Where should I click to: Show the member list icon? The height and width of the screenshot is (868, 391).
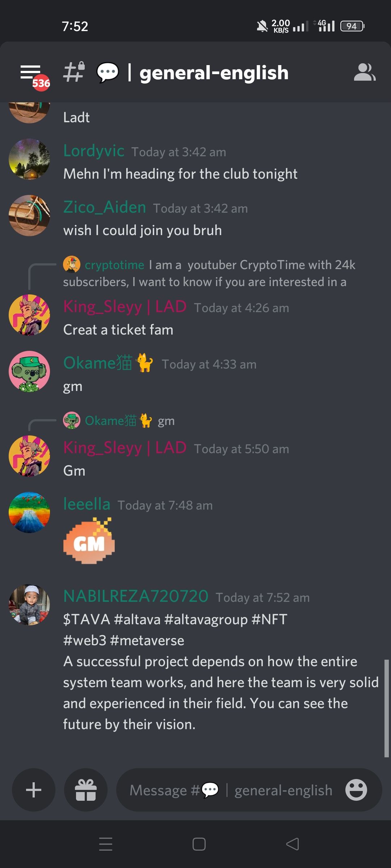365,72
